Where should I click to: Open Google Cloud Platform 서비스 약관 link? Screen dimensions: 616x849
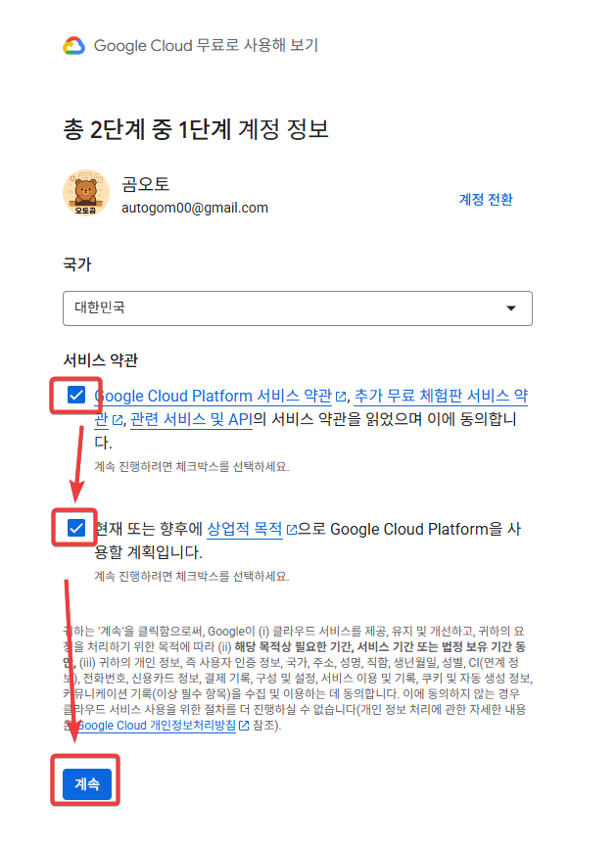pos(215,397)
